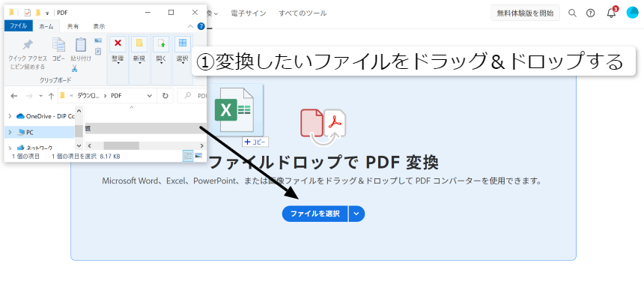Click the Paste clipboard icon
The width and height of the screenshot is (644, 287).
(81, 44)
